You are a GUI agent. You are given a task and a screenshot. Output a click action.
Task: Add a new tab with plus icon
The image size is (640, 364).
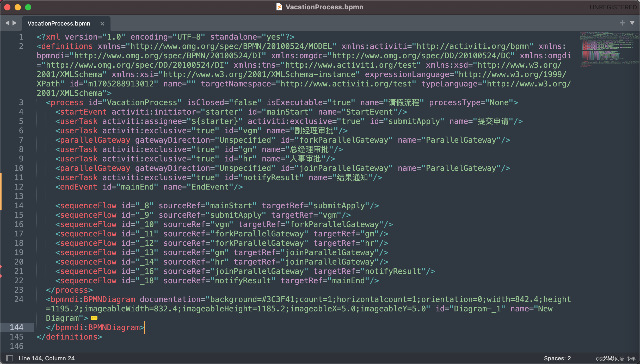coord(622,23)
